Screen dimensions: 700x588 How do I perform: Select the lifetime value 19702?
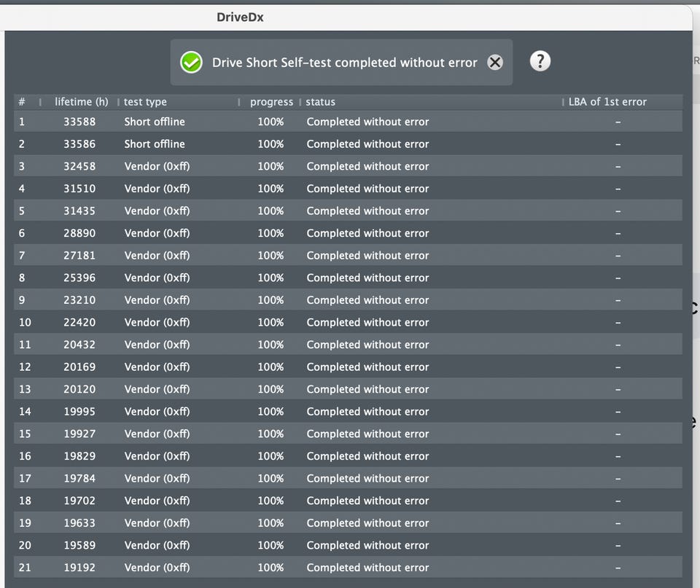[79, 501]
